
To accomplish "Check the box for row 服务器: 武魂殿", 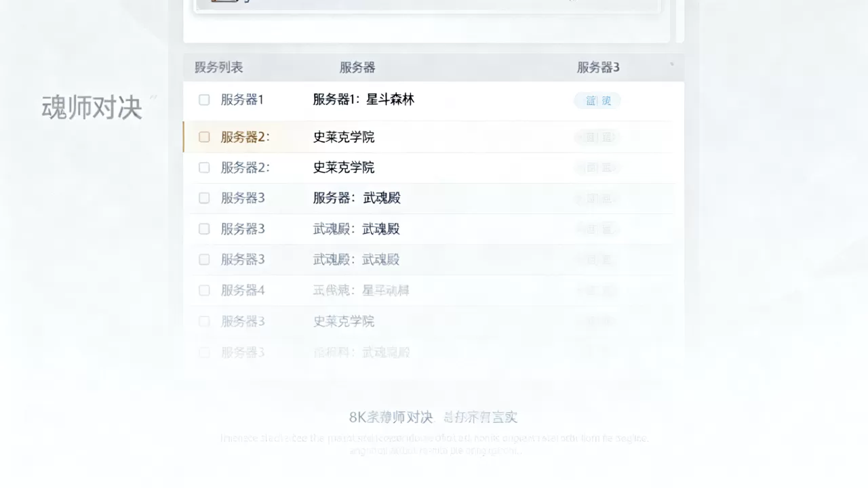I will coord(204,198).
